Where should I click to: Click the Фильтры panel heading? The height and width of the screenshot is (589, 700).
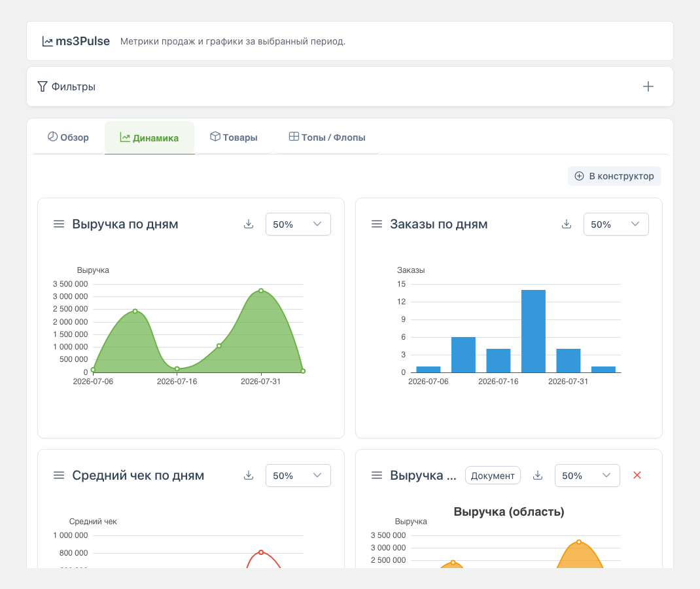point(73,86)
